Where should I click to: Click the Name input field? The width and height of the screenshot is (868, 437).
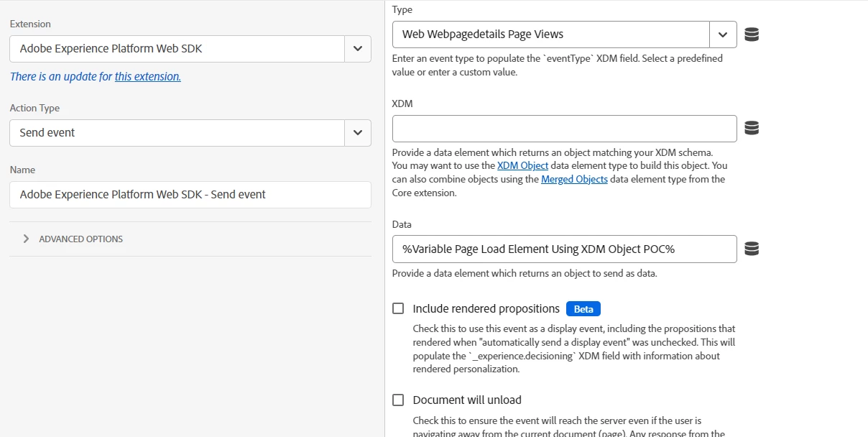coord(190,195)
